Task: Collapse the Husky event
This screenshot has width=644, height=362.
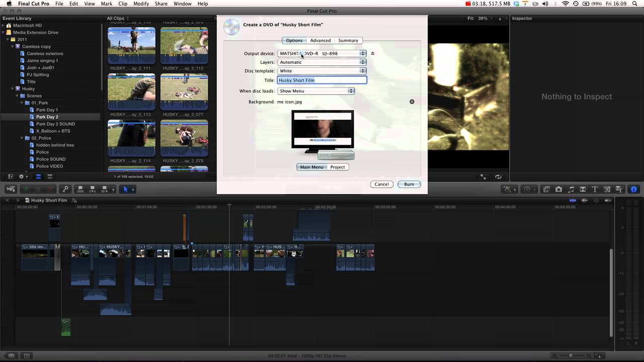Action: click(13, 88)
